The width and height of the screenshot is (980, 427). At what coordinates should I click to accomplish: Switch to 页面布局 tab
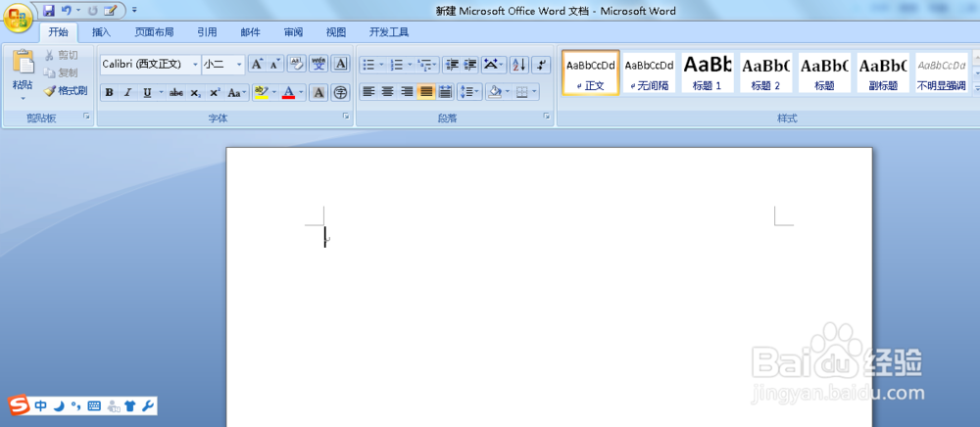click(155, 32)
